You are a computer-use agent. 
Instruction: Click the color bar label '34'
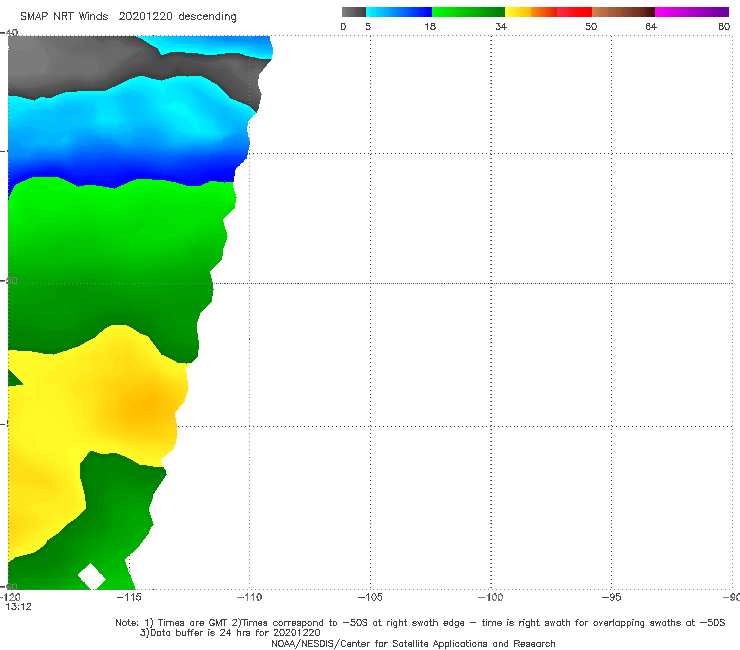[x=501, y=26]
